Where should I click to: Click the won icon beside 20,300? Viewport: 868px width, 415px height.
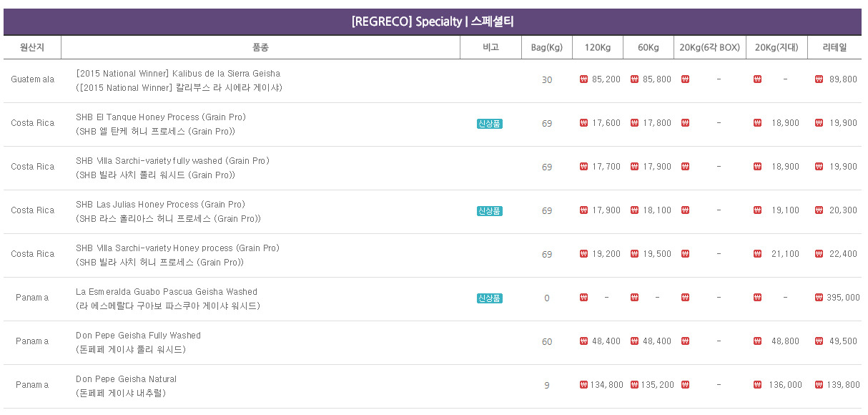(819, 210)
